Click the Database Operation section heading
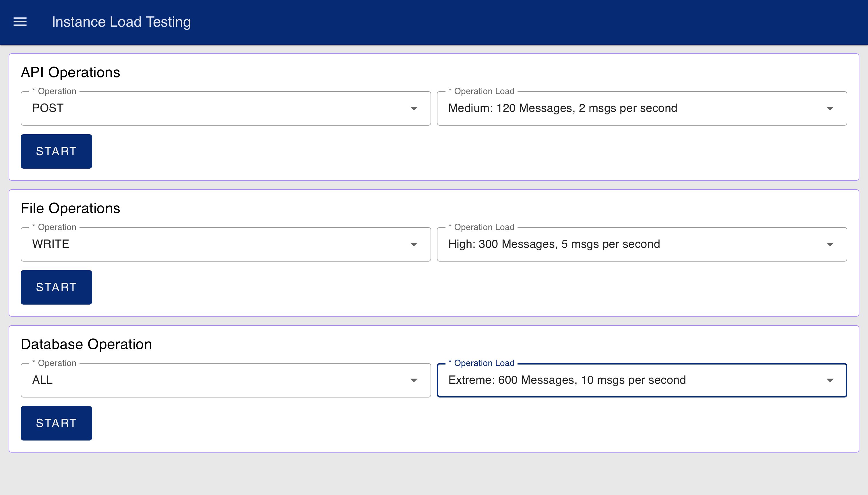This screenshot has height=495, width=868. [86, 344]
